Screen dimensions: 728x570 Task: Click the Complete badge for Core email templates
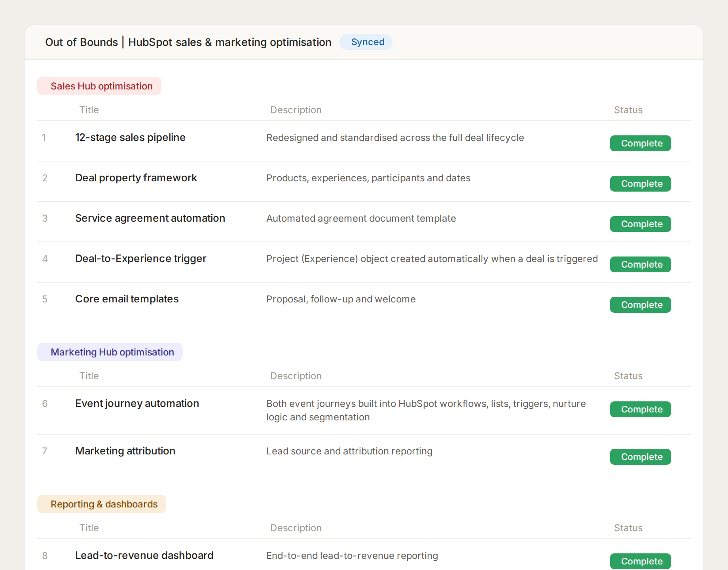click(x=640, y=305)
